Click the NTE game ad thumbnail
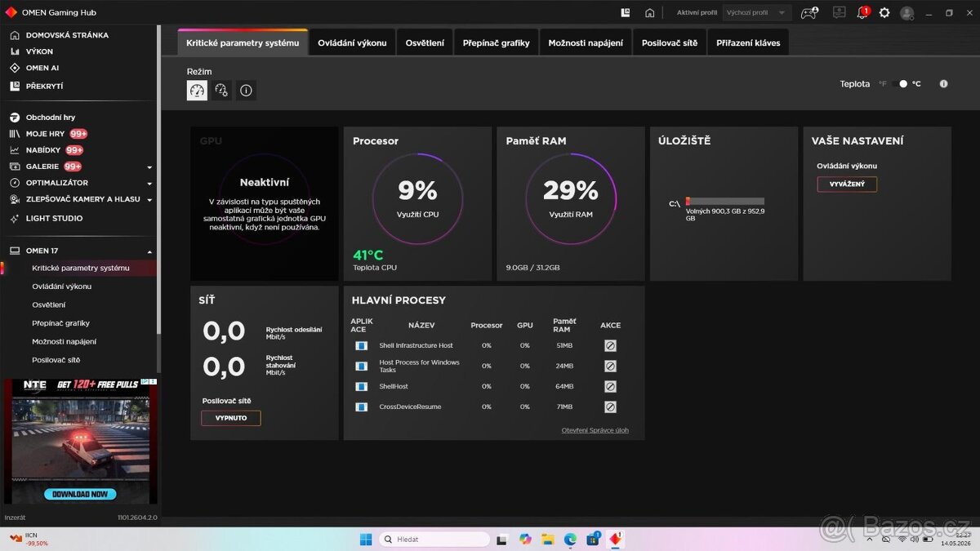Viewport: 980px width, 551px height. point(80,441)
